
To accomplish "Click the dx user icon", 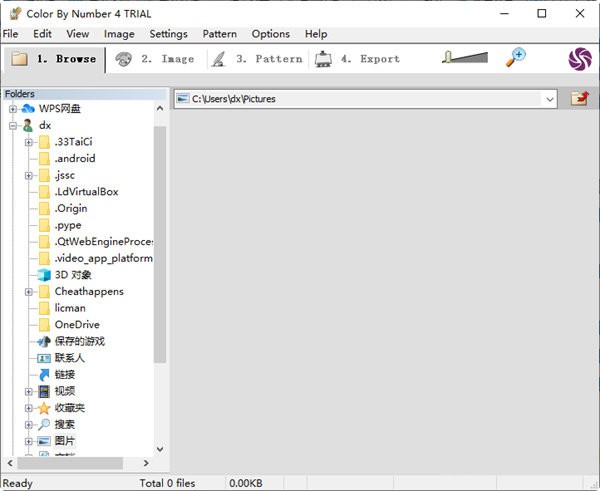I will [x=27, y=125].
